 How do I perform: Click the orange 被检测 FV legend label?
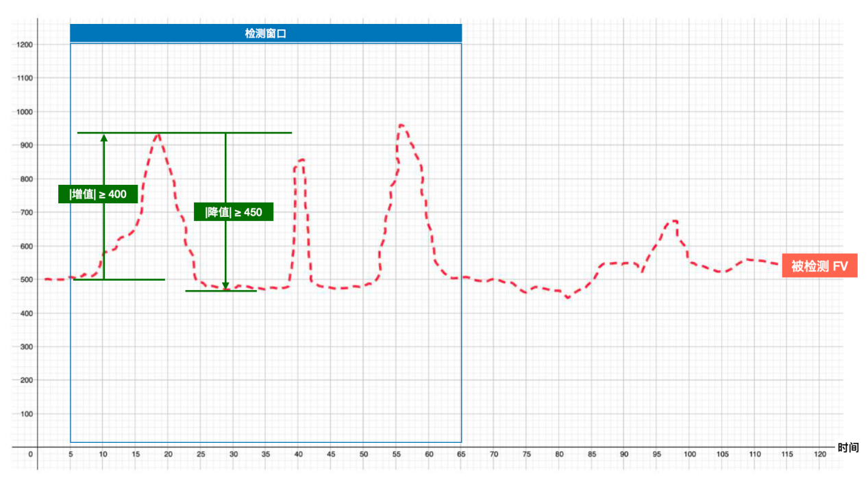[819, 267]
